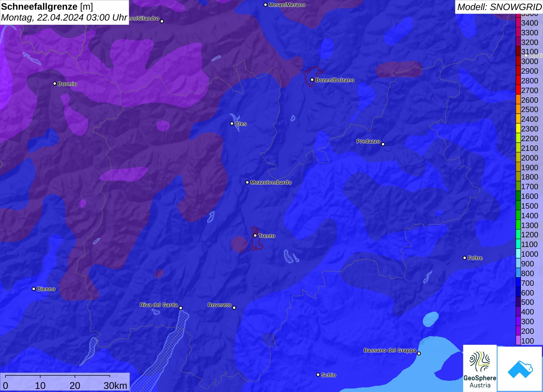This screenshot has width=543, height=392.
Task: Click the '1600' legend value
Action: point(529,196)
